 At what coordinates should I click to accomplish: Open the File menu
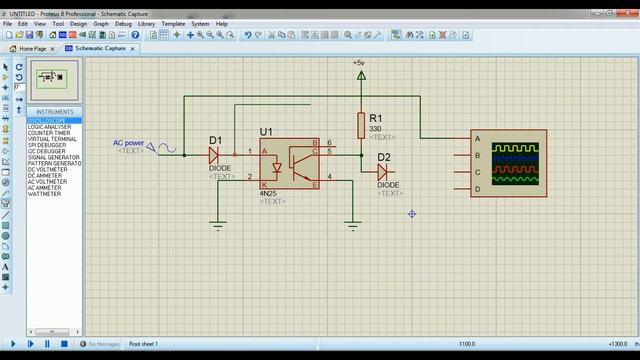(7, 24)
